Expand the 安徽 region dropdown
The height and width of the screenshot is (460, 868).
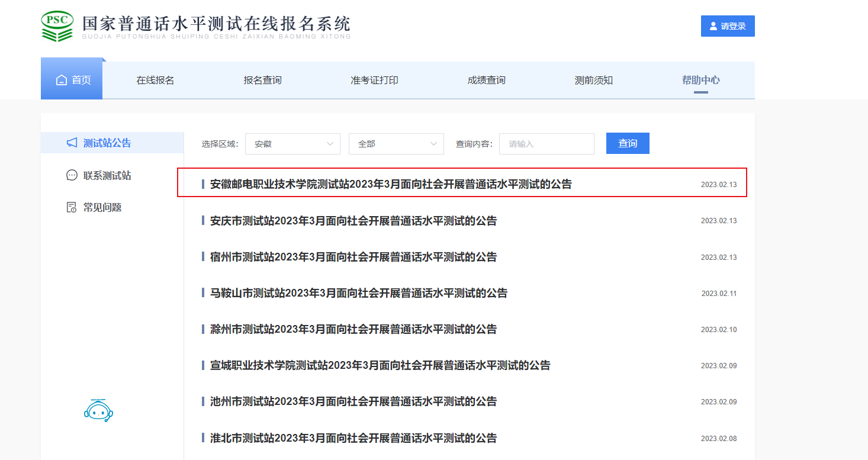point(292,144)
